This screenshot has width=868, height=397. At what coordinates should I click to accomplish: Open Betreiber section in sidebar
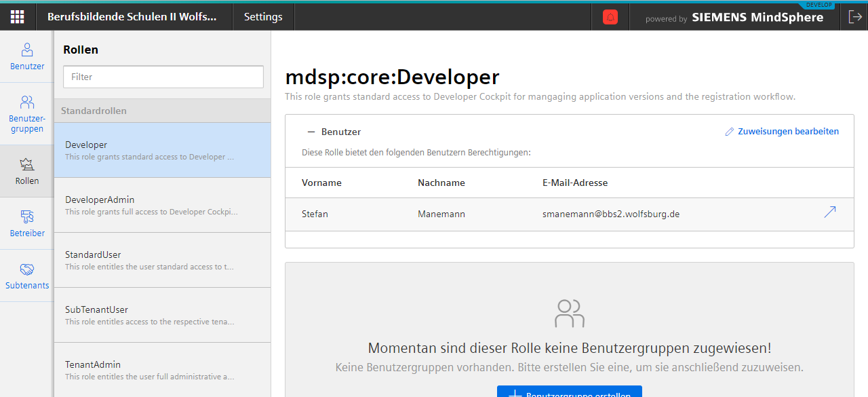[x=27, y=223]
